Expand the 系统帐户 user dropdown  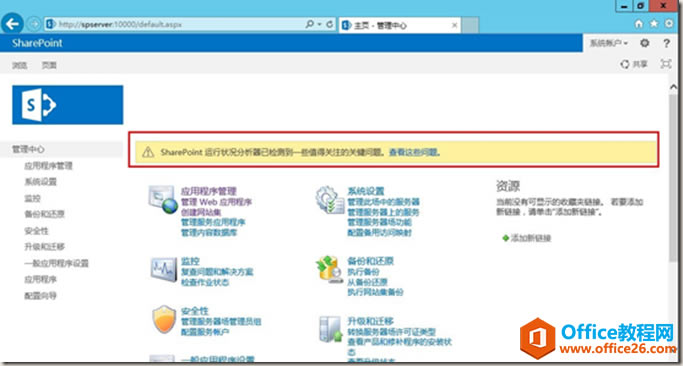tap(609, 43)
